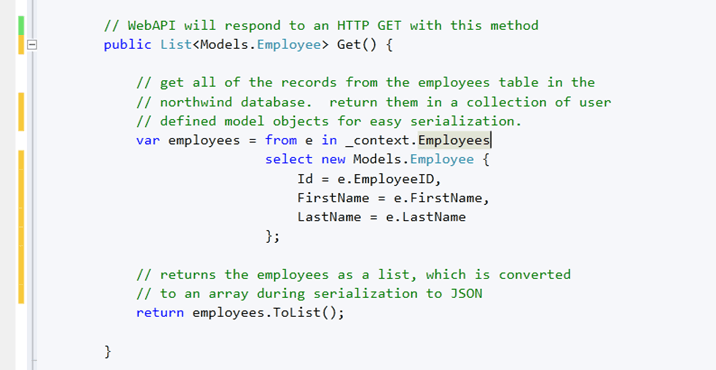Click comment 'to an array during serialization to JSON'
716x370 pixels.
tap(309, 294)
